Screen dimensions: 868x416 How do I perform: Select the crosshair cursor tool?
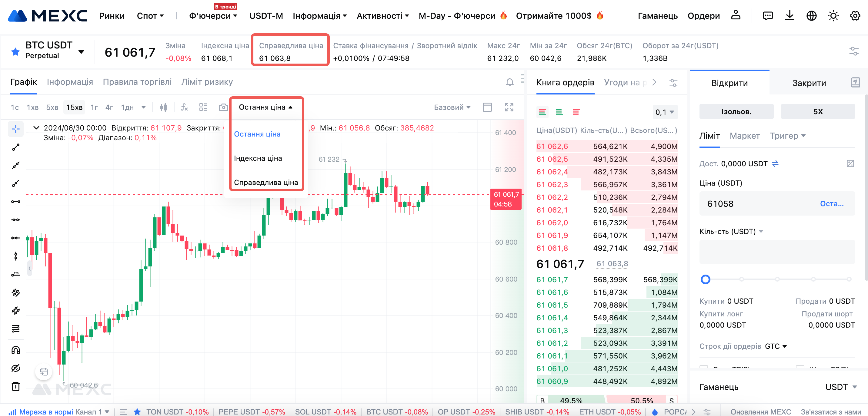pyautogui.click(x=15, y=129)
